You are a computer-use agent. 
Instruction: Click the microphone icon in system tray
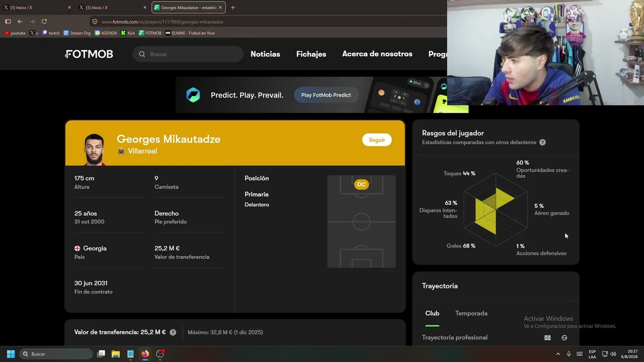(569, 354)
